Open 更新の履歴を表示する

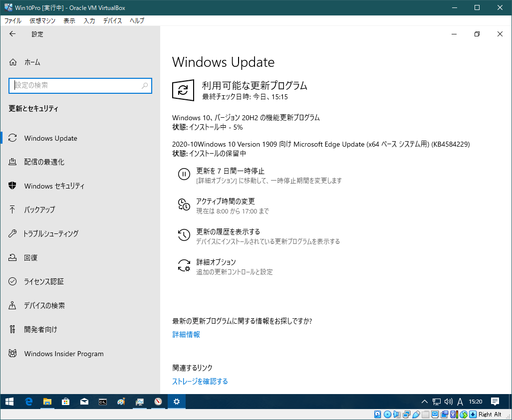258,236
